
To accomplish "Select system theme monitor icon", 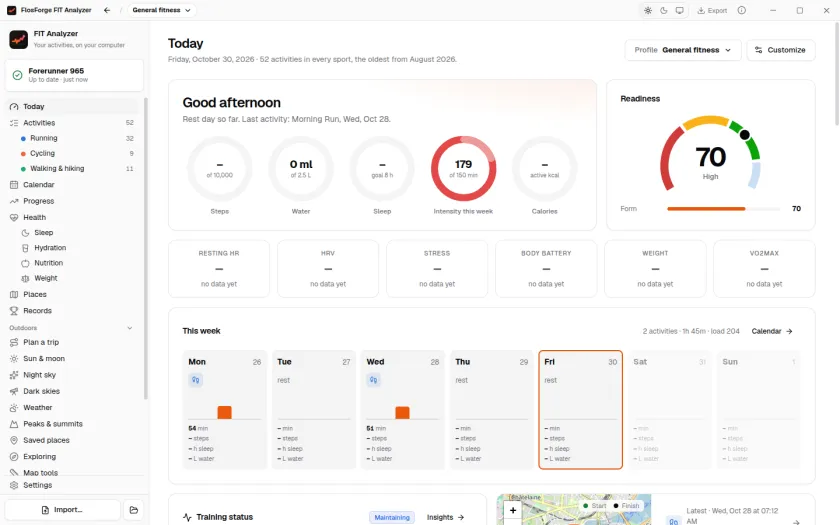I will pos(679,10).
